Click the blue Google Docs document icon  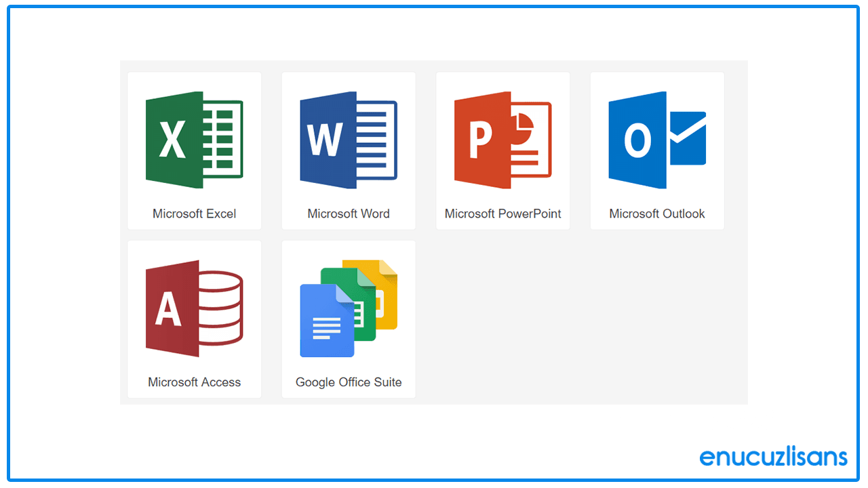coord(327,325)
